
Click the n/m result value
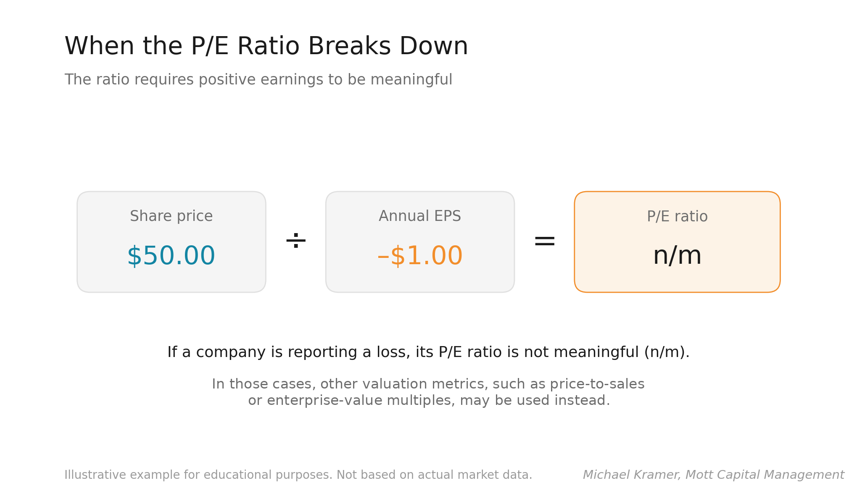(x=677, y=255)
